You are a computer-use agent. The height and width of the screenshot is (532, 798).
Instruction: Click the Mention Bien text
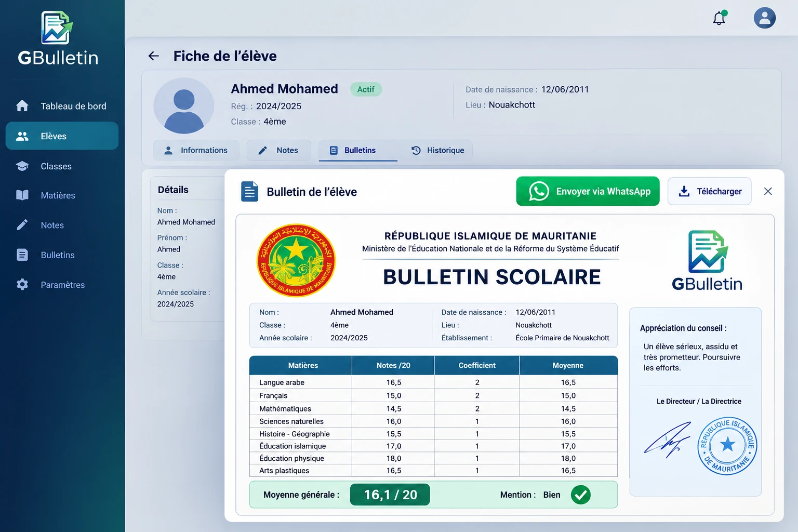click(530, 495)
